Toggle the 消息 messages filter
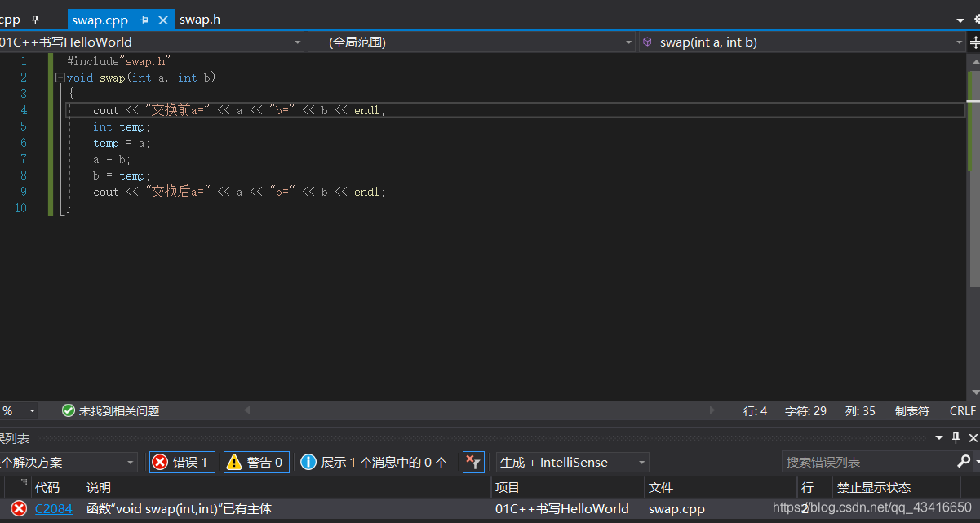 (374, 462)
